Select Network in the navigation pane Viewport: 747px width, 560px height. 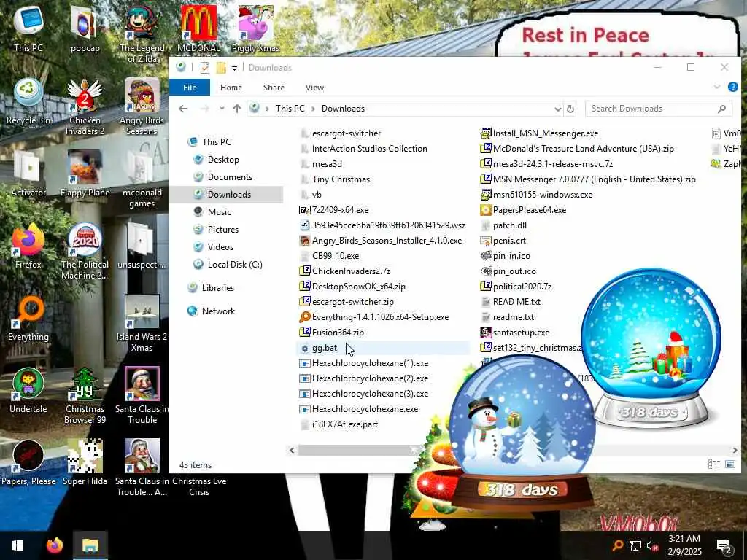(x=218, y=311)
